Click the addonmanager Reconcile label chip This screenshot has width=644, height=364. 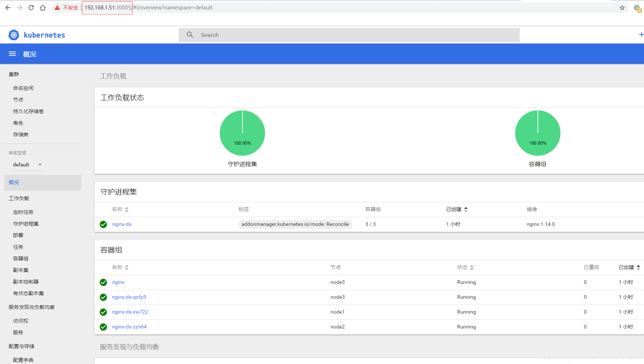click(x=295, y=224)
